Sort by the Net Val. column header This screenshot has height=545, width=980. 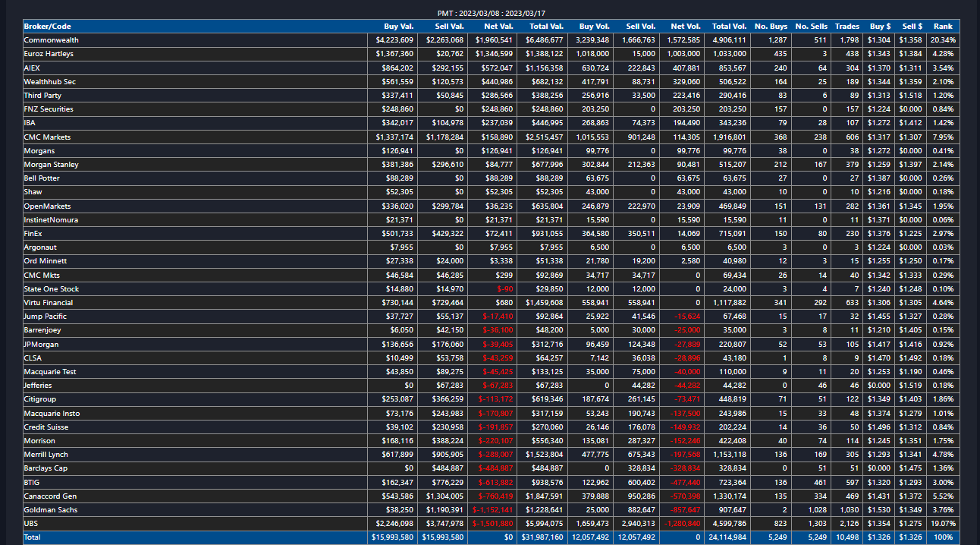click(x=499, y=27)
